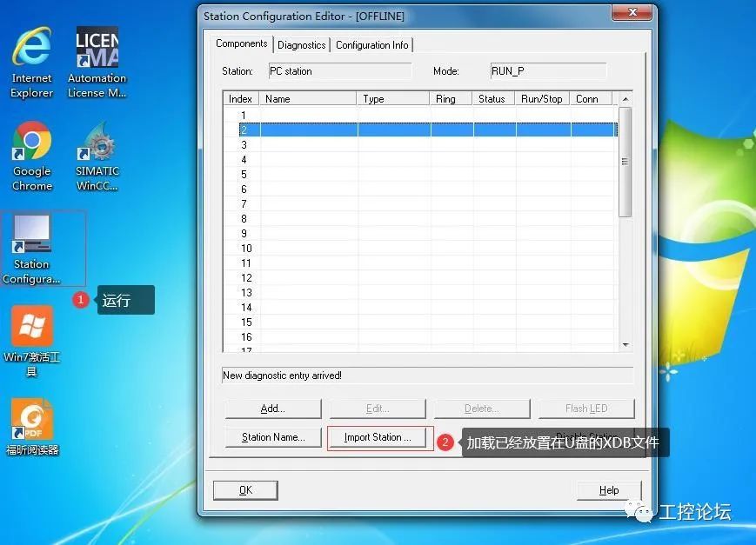The height and width of the screenshot is (545, 756).
Task: Click the Type column header
Action: pyautogui.click(x=393, y=99)
